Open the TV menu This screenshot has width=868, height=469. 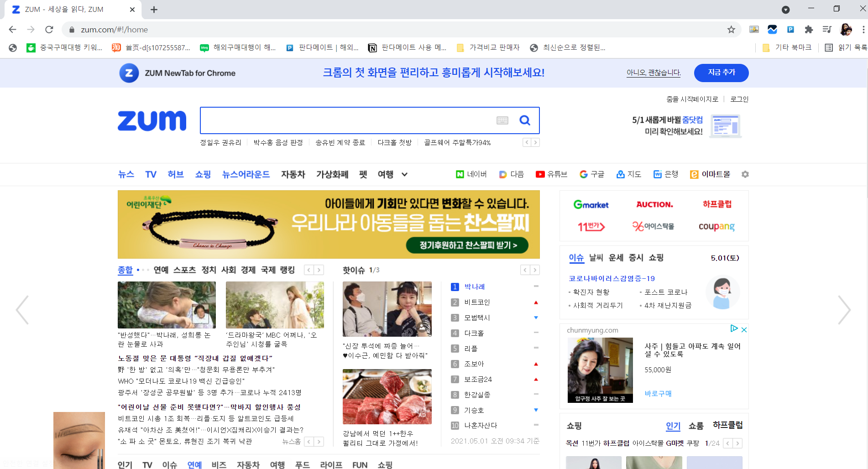coord(151,174)
